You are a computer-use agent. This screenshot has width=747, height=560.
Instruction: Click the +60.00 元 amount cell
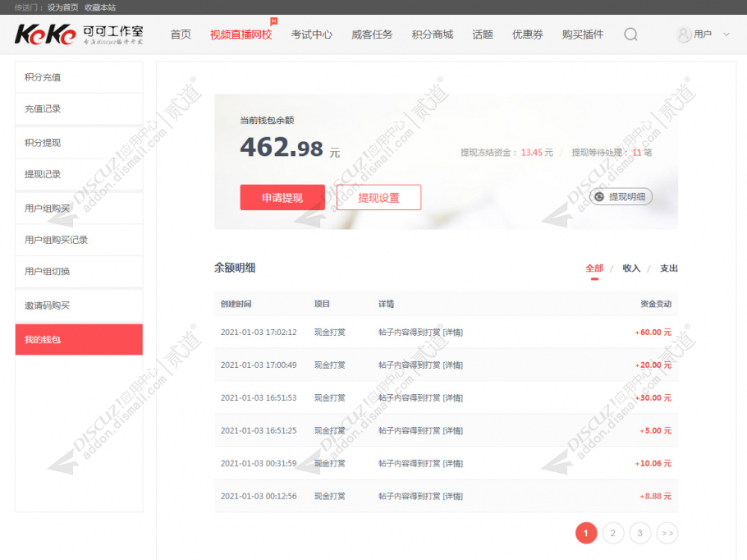[x=653, y=333]
